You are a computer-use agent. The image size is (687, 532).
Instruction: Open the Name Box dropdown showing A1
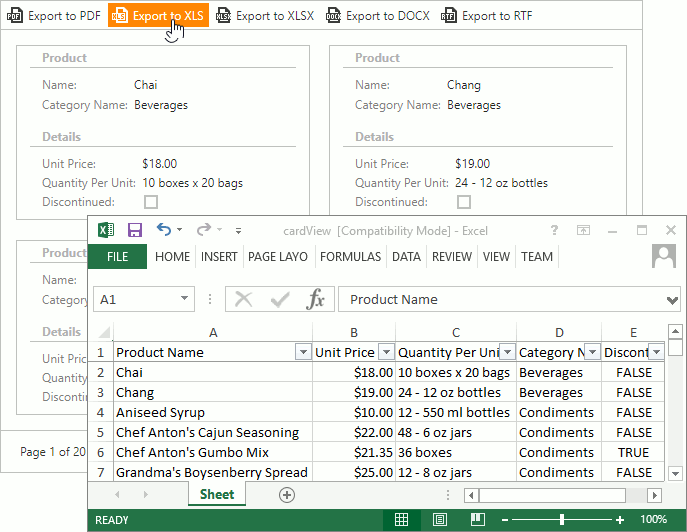(x=184, y=299)
